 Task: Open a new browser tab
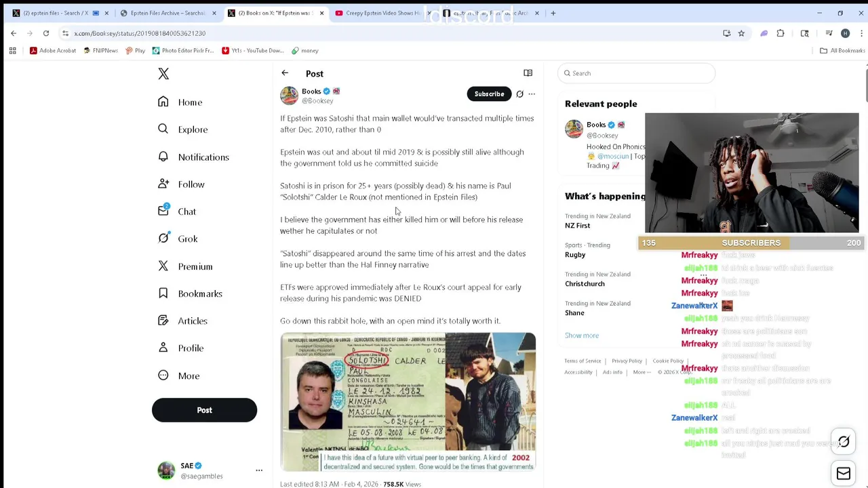click(x=553, y=13)
